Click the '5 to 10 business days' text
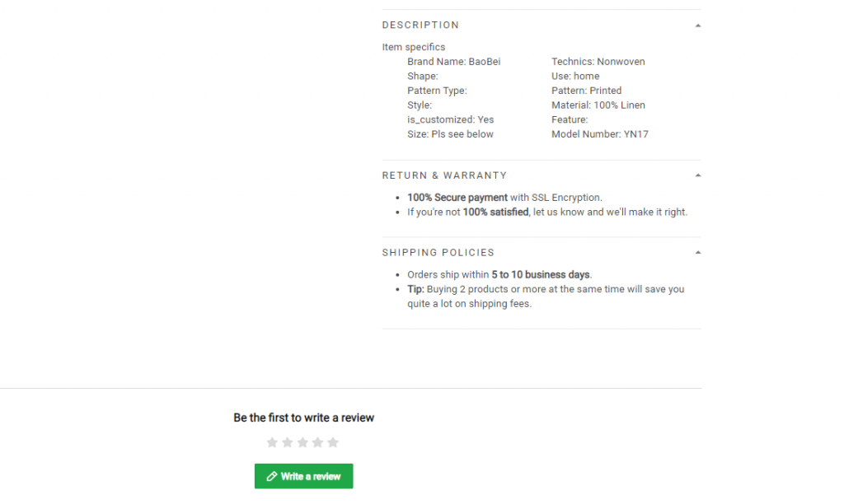The height and width of the screenshot is (504, 844). tap(541, 274)
